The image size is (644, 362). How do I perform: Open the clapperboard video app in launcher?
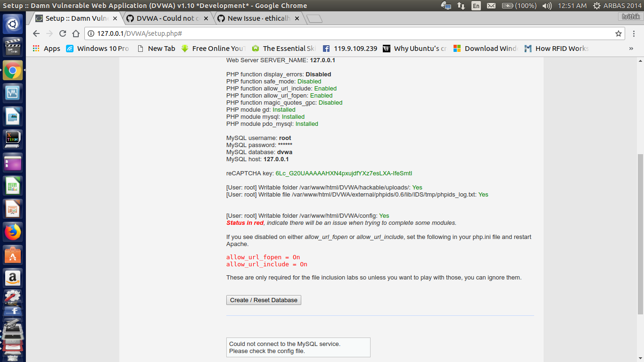(13, 48)
